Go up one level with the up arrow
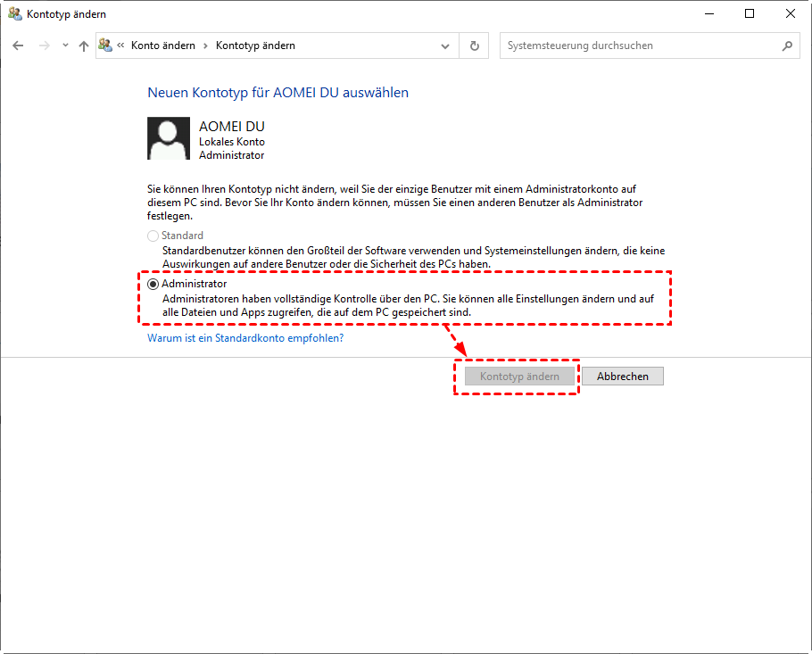The width and height of the screenshot is (812, 654). tap(83, 46)
